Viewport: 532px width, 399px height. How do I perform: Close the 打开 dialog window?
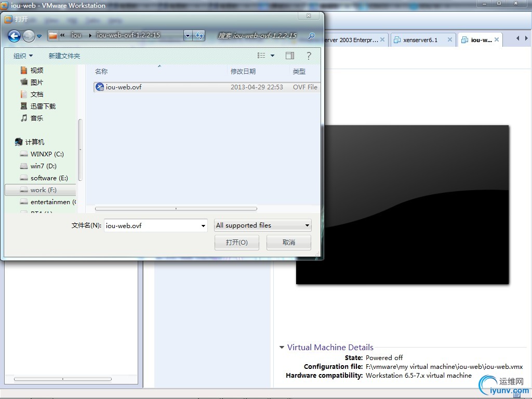[x=309, y=16]
